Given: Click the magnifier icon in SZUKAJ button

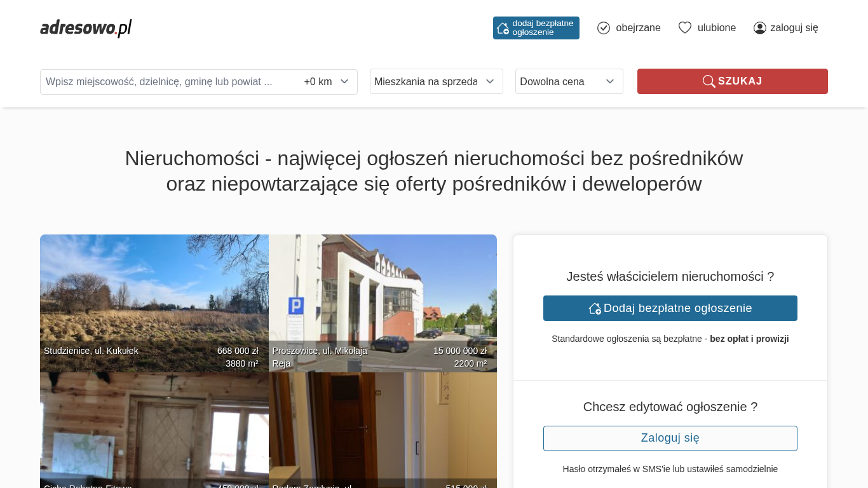Looking at the screenshot, I should [709, 81].
